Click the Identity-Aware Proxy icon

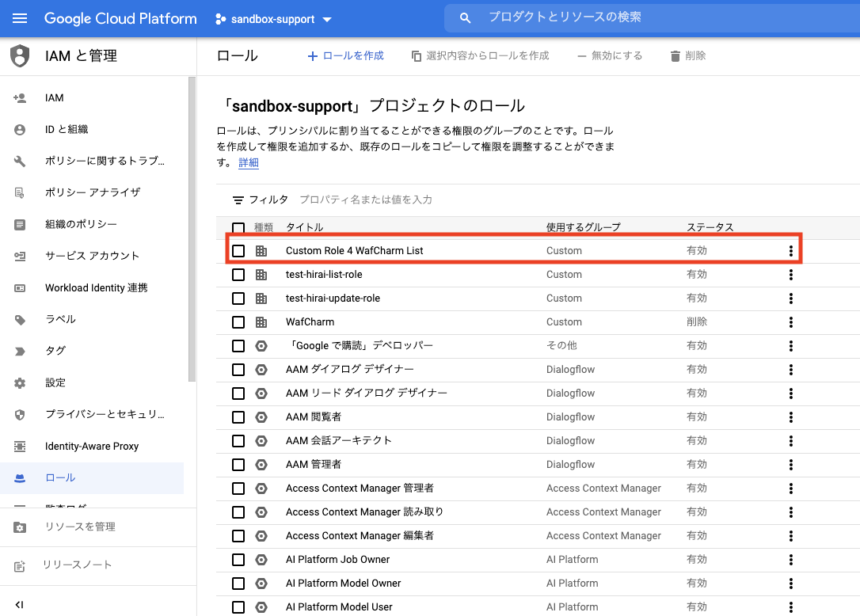[x=20, y=447]
